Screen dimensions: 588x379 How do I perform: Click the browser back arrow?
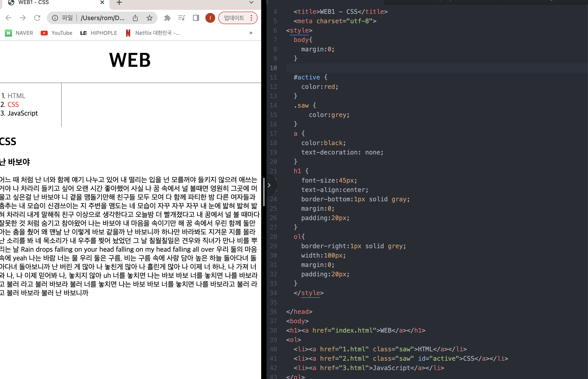(9, 18)
